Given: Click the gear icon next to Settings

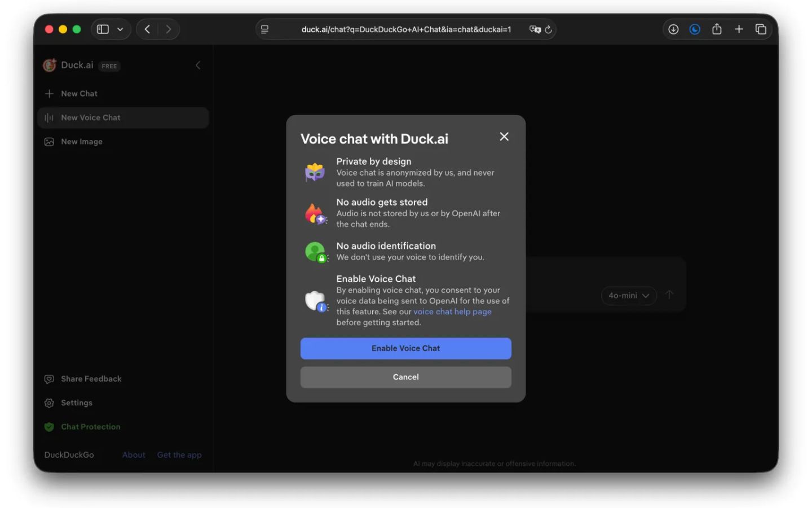Looking at the screenshot, I should click(x=49, y=403).
